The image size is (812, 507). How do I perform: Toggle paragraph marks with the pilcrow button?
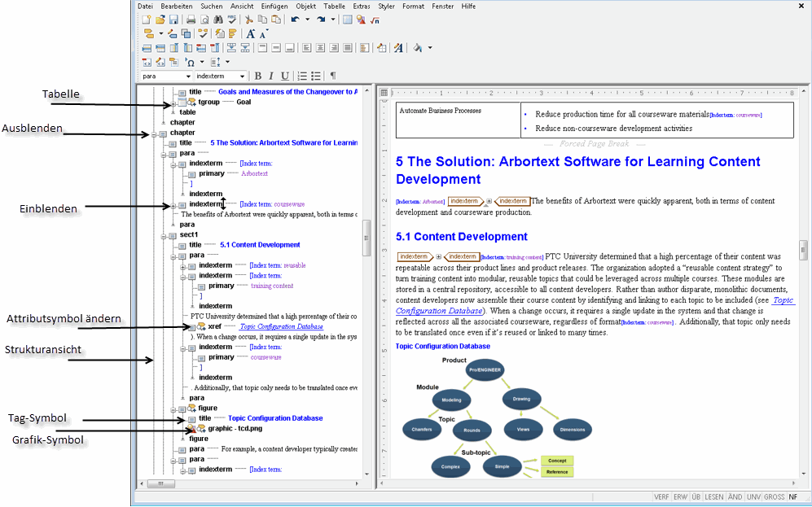tap(333, 76)
